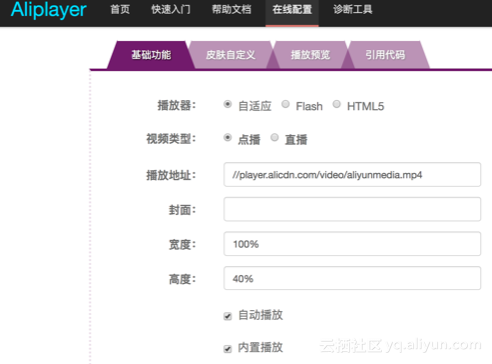Switch to the 基础功能 tab

151,55
